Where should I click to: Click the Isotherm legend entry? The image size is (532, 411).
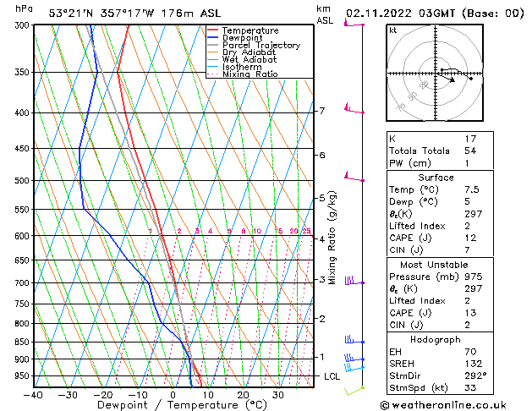242,67
